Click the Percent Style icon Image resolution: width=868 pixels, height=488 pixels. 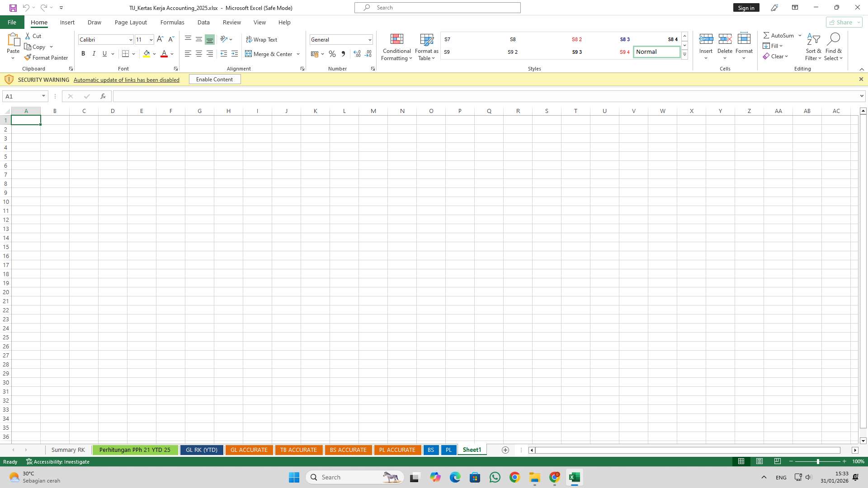click(332, 54)
